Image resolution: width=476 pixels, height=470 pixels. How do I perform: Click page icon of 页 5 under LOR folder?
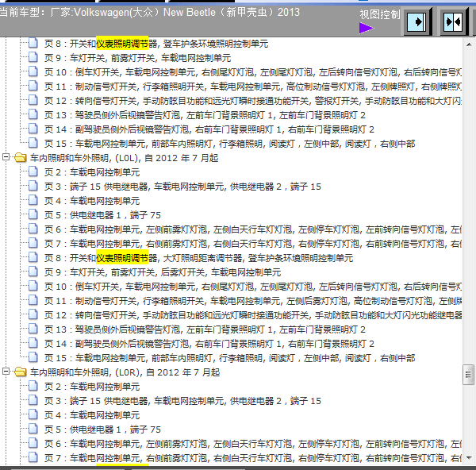coord(33,429)
